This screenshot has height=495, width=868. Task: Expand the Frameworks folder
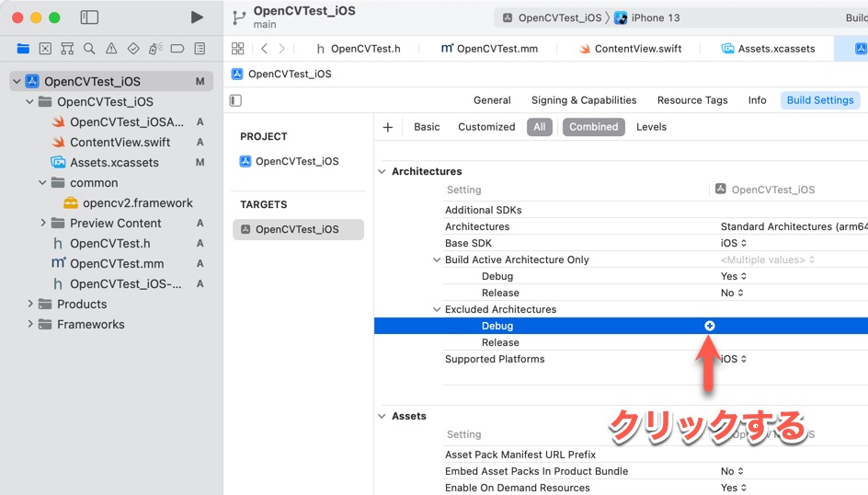(29, 325)
